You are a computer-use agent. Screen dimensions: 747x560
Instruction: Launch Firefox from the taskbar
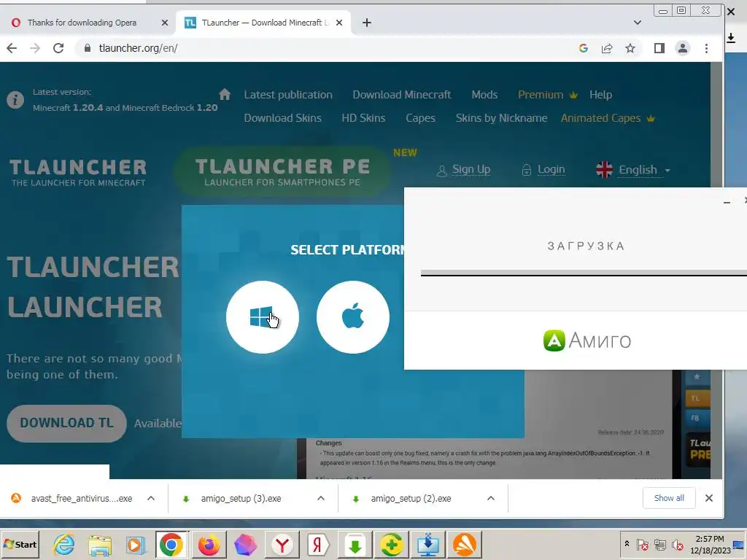coord(209,545)
